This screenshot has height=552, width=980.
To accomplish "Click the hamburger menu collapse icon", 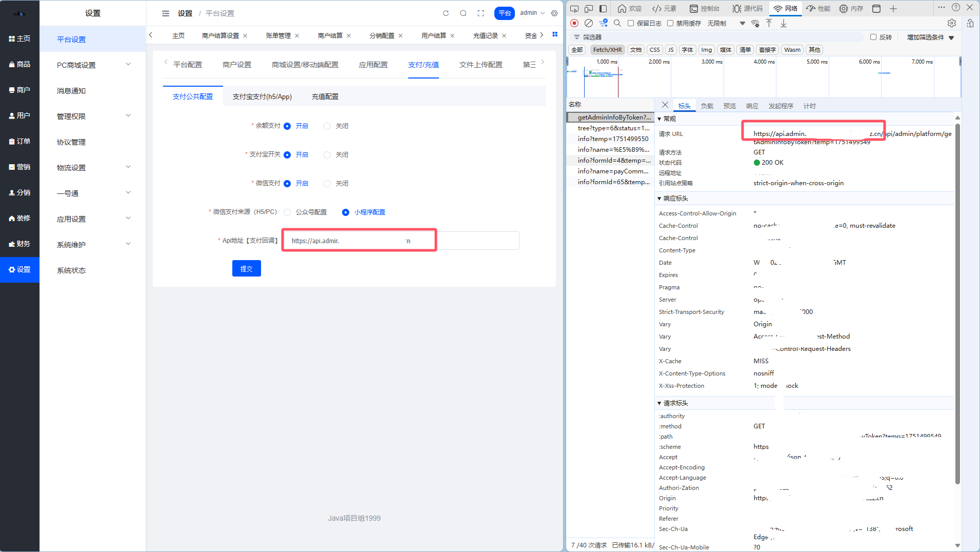I will click(166, 13).
